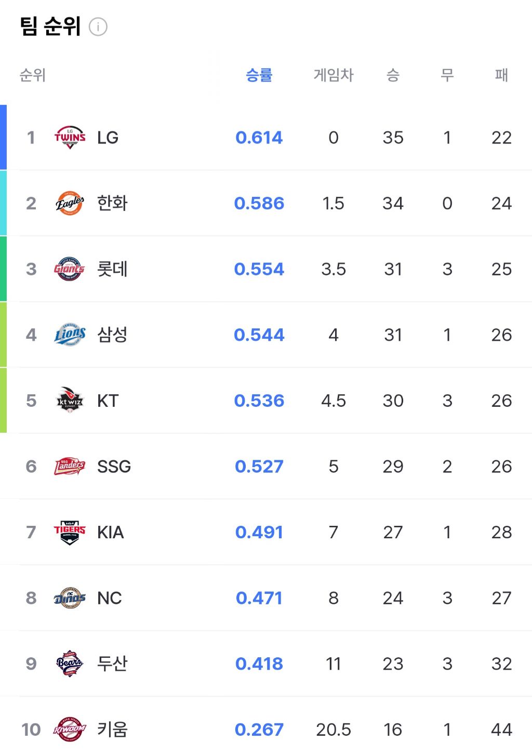This screenshot has width=532, height=756.
Task: Select the 승 column header
Action: click(393, 75)
